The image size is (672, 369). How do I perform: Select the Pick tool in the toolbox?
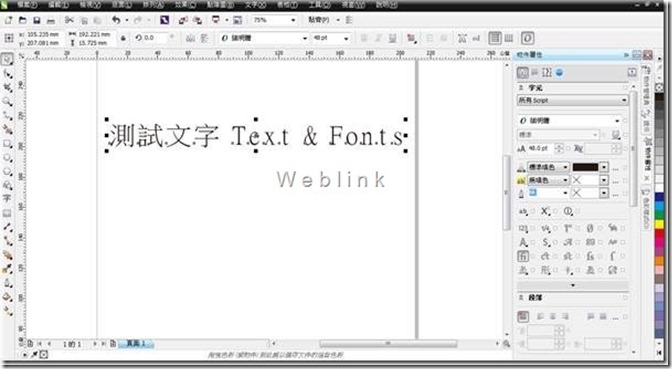(7, 60)
